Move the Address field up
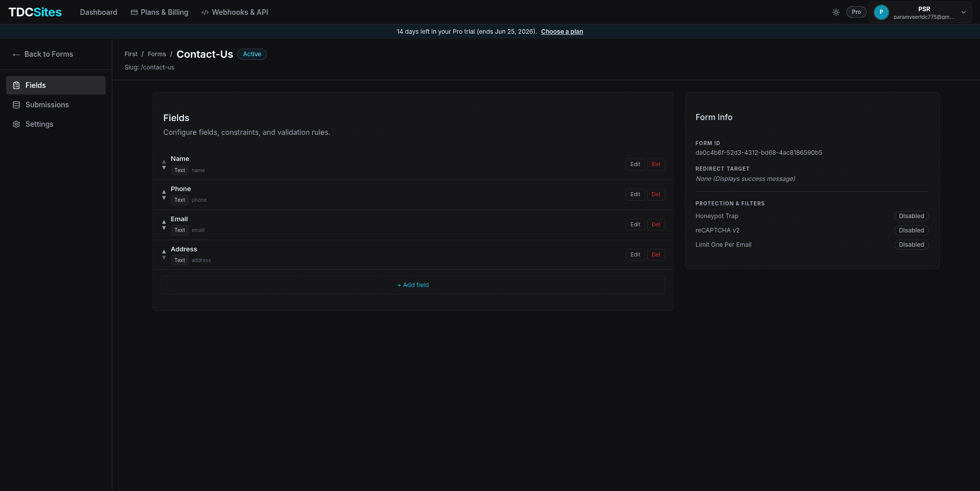Screen dimensions: 980x491 coord(164,251)
